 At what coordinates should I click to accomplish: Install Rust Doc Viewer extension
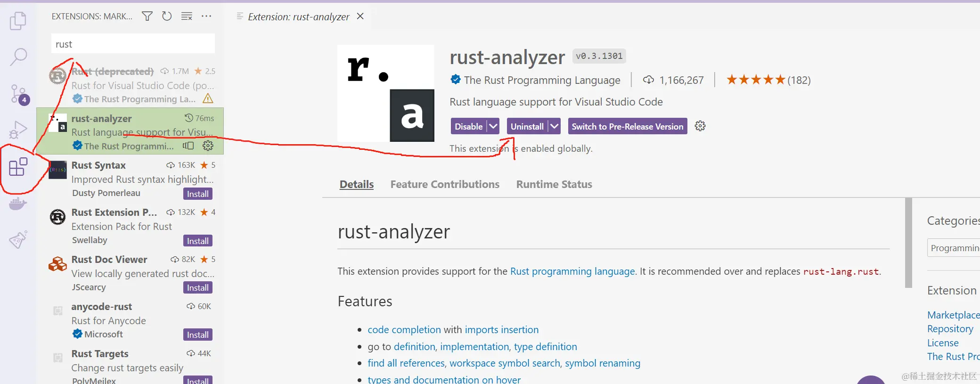197,287
